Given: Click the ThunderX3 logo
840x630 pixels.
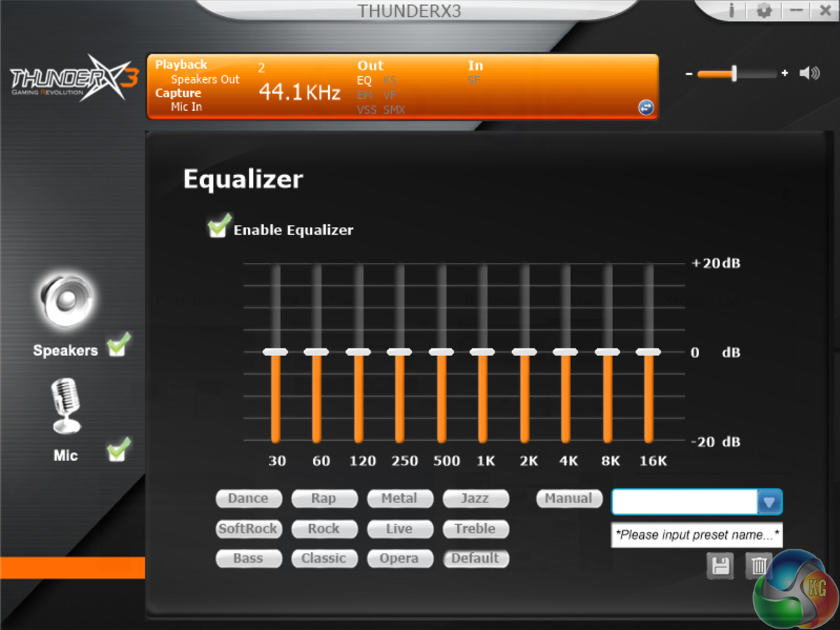Looking at the screenshot, I should (x=74, y=78).
